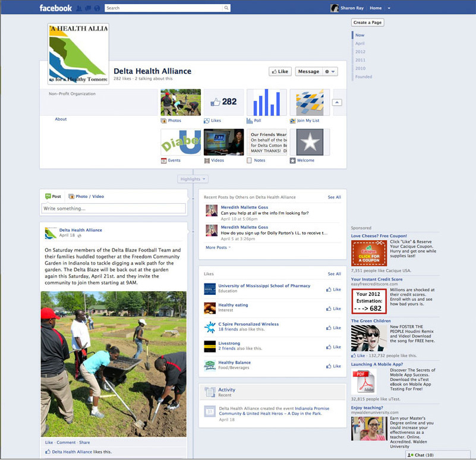Click the Delta Health Alliance page logo
The image size is (476, 460).
78,54
